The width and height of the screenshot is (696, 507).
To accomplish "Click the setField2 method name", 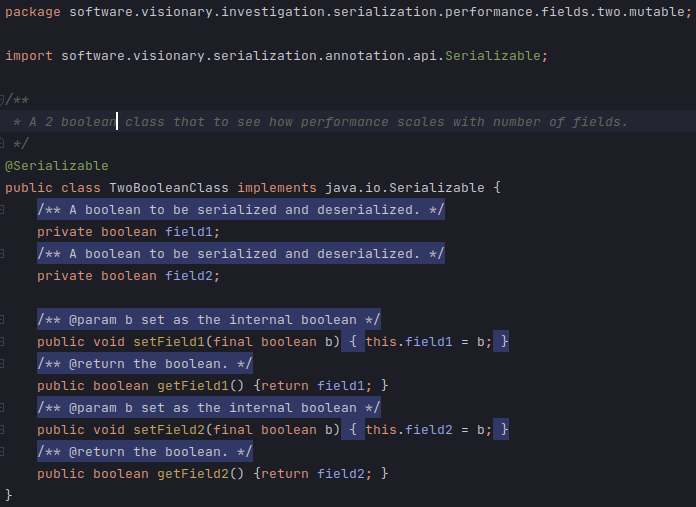I will pos(169,429).
